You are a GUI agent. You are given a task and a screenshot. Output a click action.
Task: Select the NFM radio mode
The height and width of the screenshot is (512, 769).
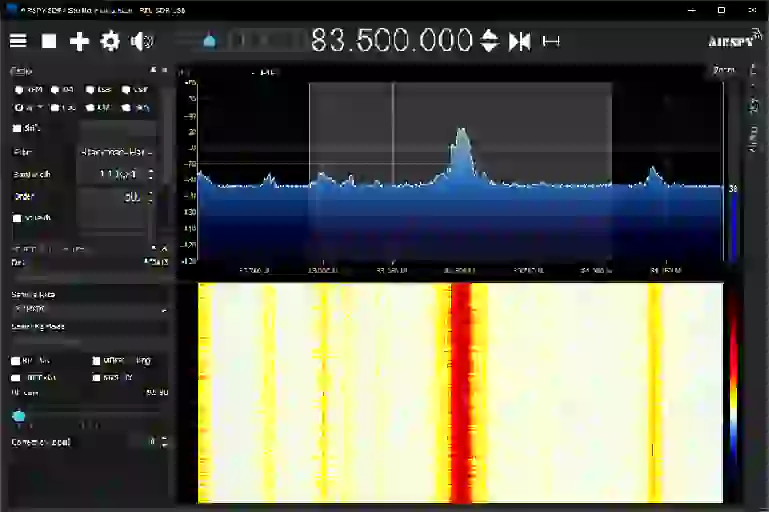29,90
